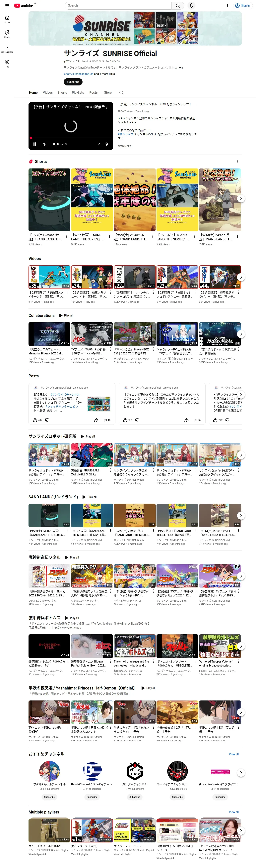
Task: Like the post with 442 likes
Action: (35, 420)
